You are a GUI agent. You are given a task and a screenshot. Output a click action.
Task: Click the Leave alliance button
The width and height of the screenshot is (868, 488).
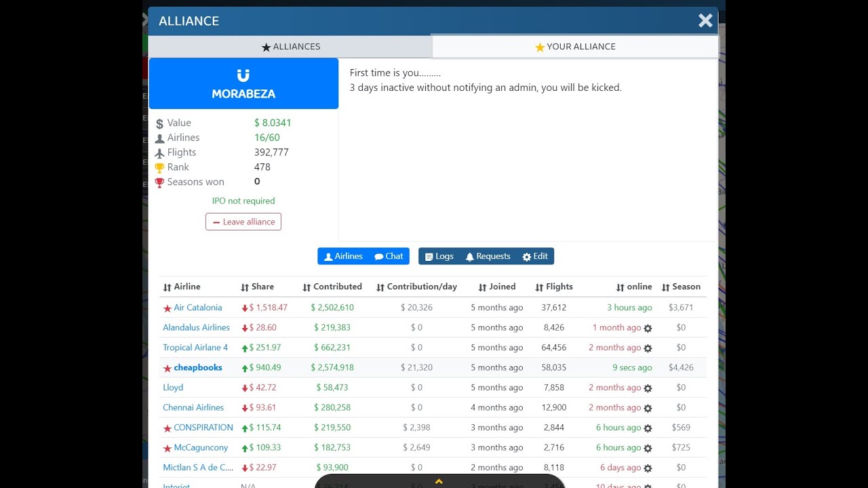(243, 222)
